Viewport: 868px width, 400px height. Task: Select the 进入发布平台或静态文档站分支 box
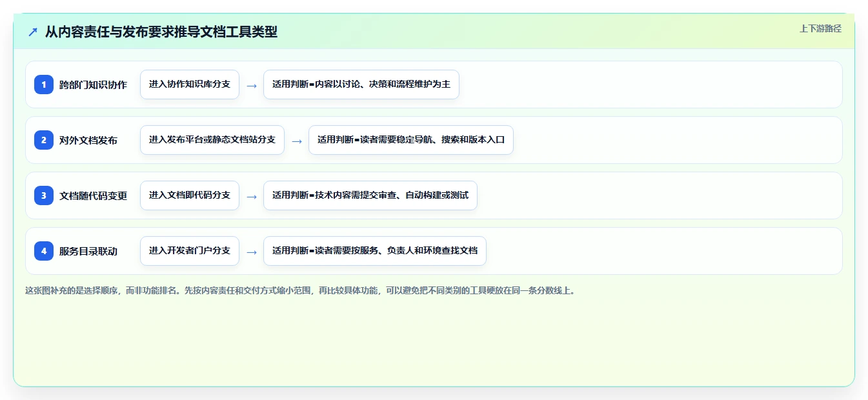point(212,140)
